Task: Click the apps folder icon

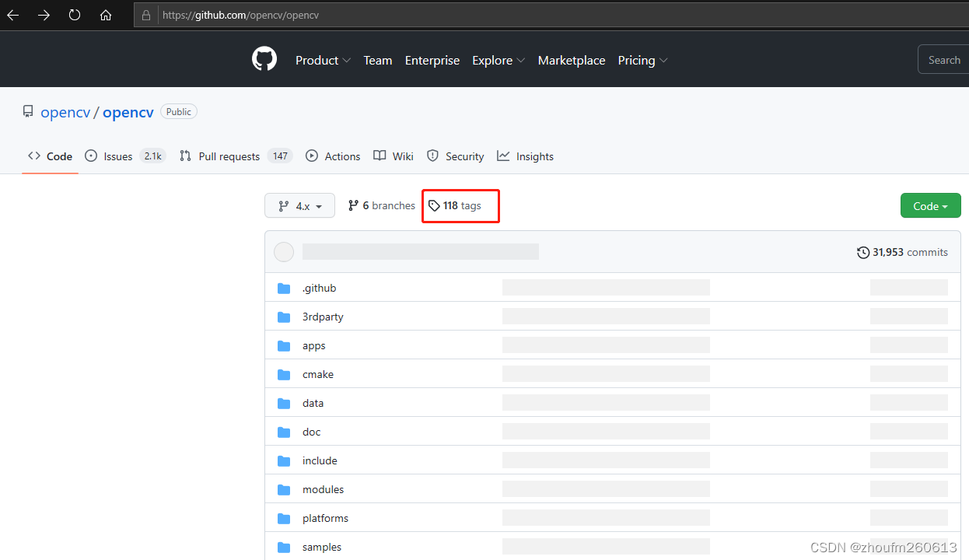Action: (284, 346)
